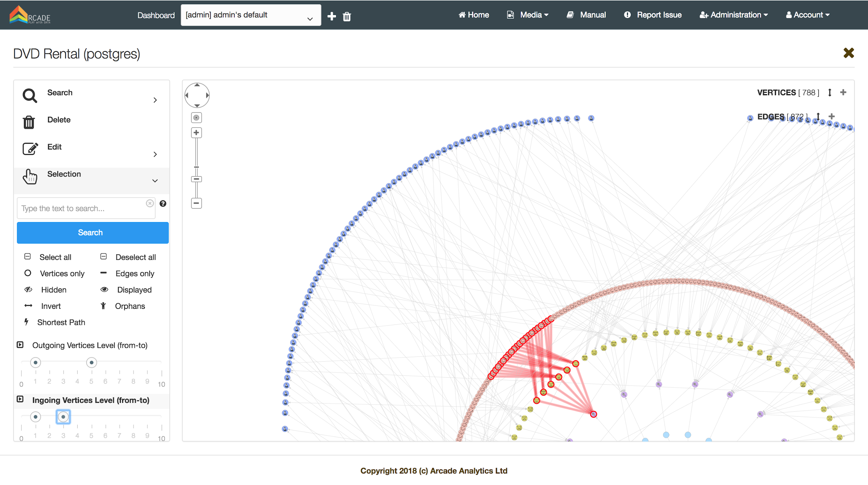Toggle Ingoing Vertices Level section

click(x=20, y=400)
